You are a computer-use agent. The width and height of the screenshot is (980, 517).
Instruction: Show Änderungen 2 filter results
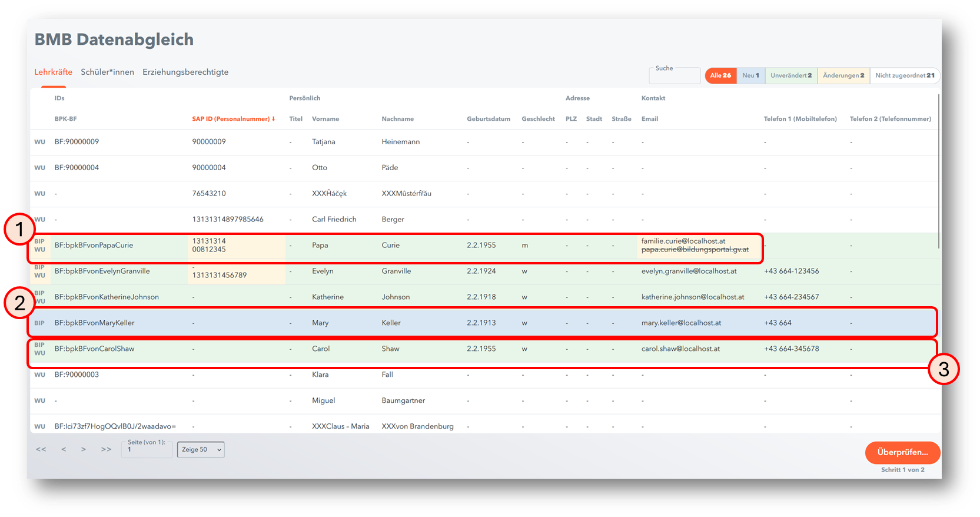pyautogui.click(x=843, y=75)
